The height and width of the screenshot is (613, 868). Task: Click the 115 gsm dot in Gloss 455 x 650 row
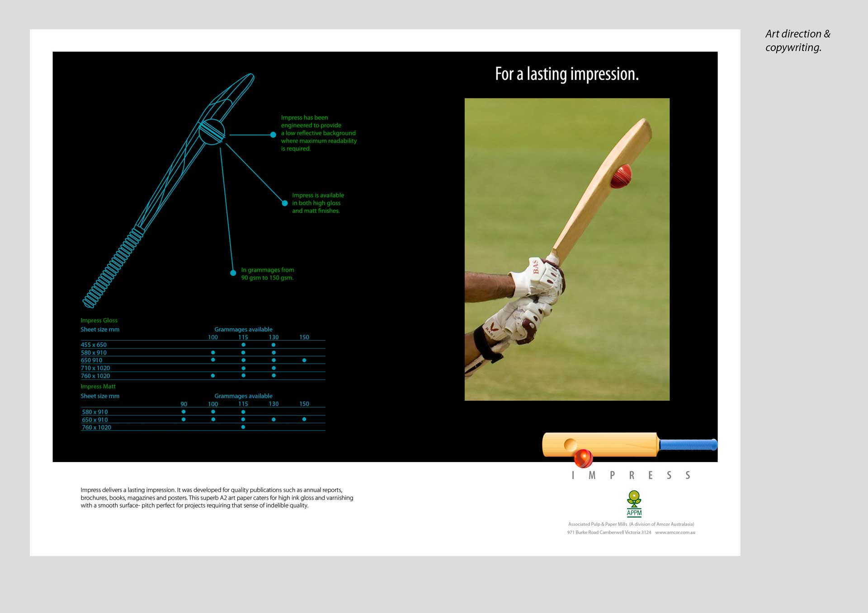pyautogui.click(x=243, y=345)
